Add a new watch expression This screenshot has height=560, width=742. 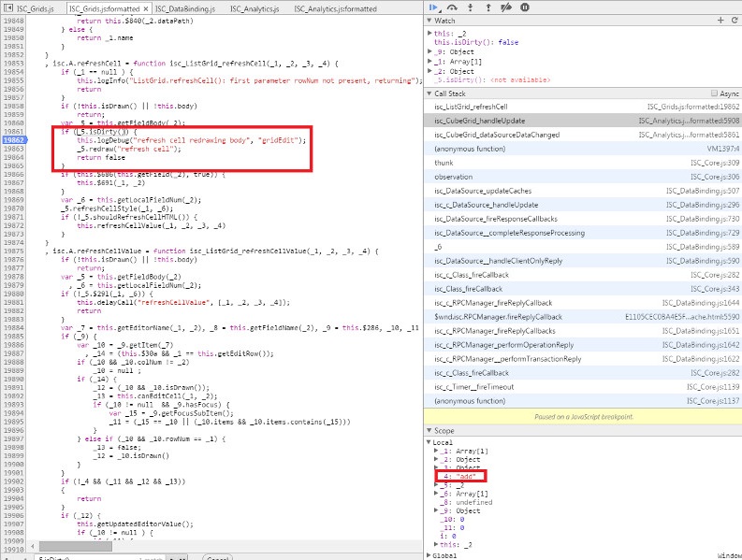coord(721,20)
